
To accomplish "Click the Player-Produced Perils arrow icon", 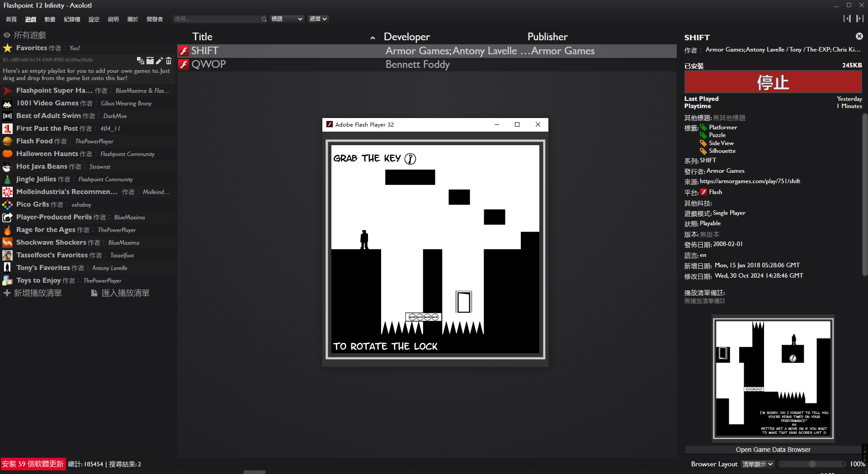I will coord(8,217).
